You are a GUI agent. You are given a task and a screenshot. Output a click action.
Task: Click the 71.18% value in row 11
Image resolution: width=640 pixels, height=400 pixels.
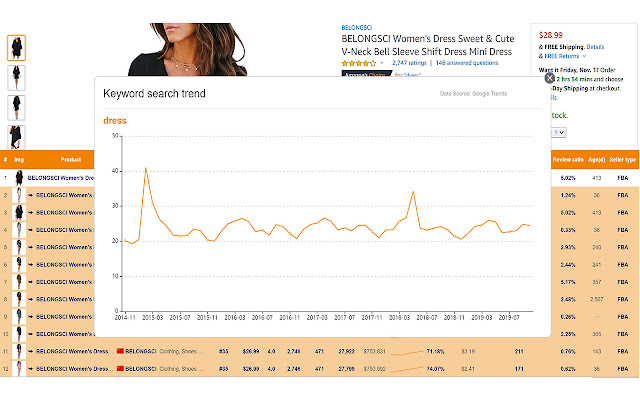(435, 351)
